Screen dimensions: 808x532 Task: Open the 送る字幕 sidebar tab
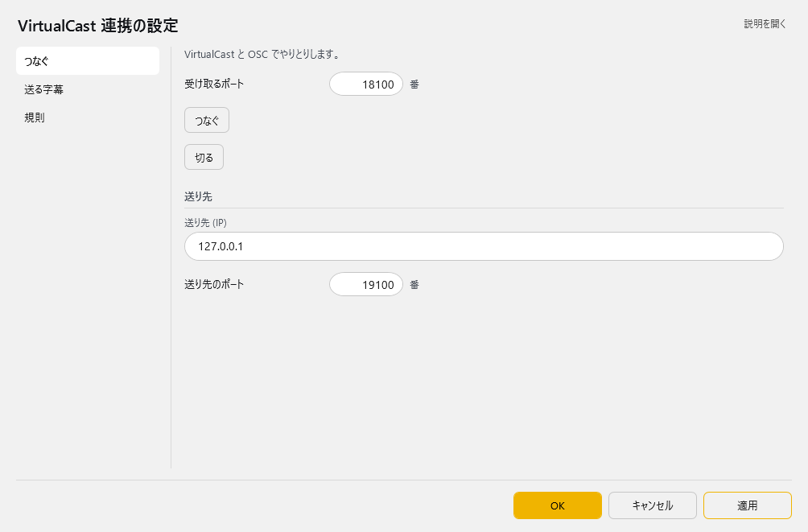click(88, 89)
